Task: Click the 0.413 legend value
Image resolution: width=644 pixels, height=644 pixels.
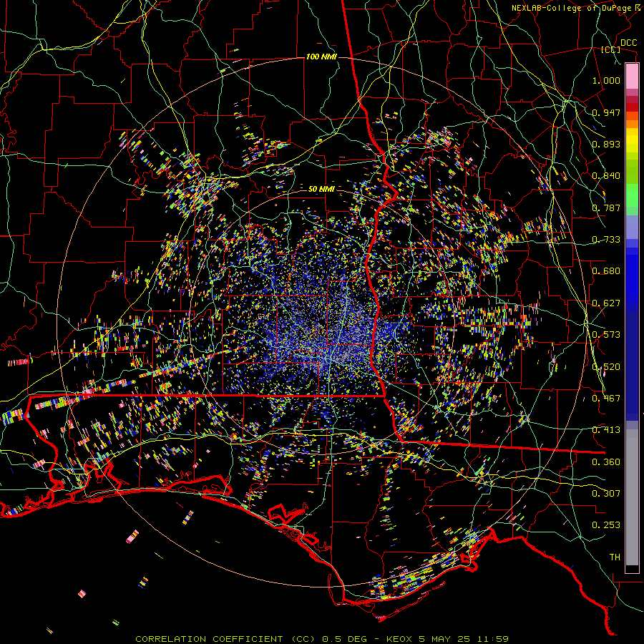Action: click(x=606, y=430)
